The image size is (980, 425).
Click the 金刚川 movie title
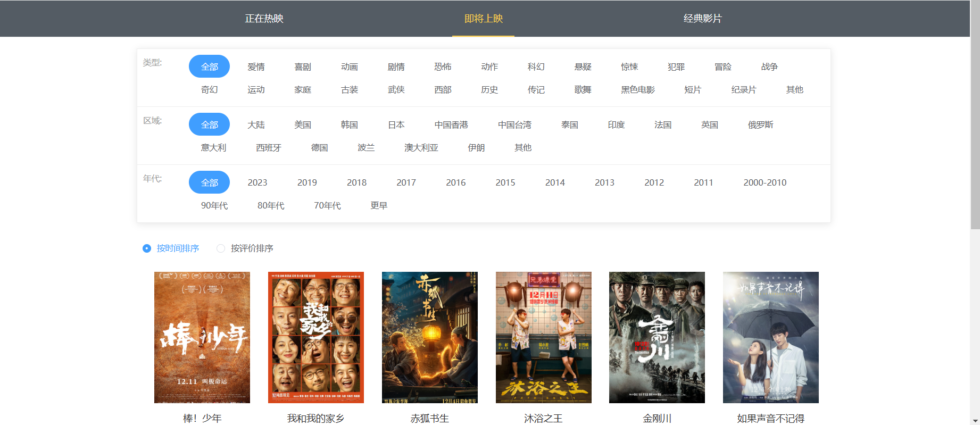pyautogui.click(x=657, y=419)
